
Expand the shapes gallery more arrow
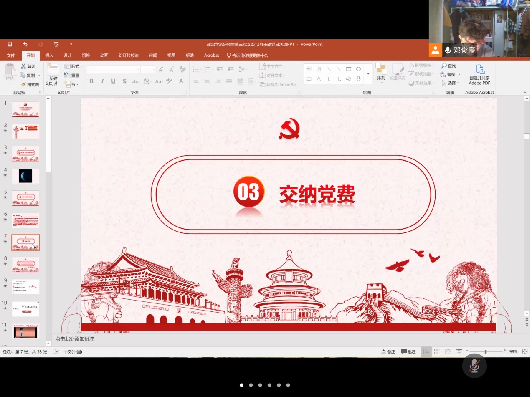coord(368,74)
